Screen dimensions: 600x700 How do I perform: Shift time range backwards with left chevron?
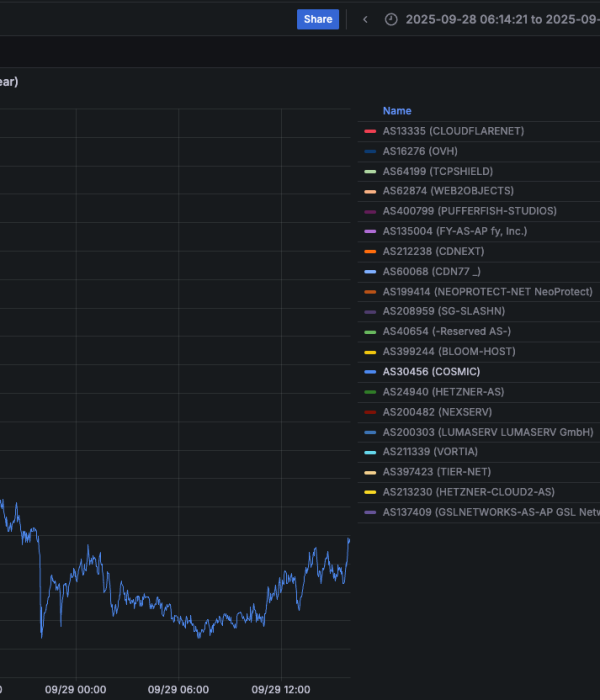click(365, 19)
